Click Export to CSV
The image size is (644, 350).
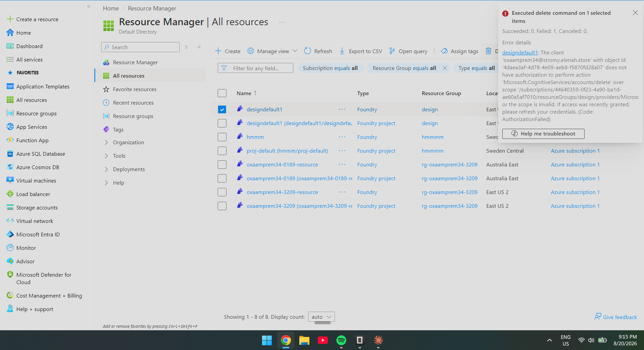pyautogui.click(x=360, y=51)
